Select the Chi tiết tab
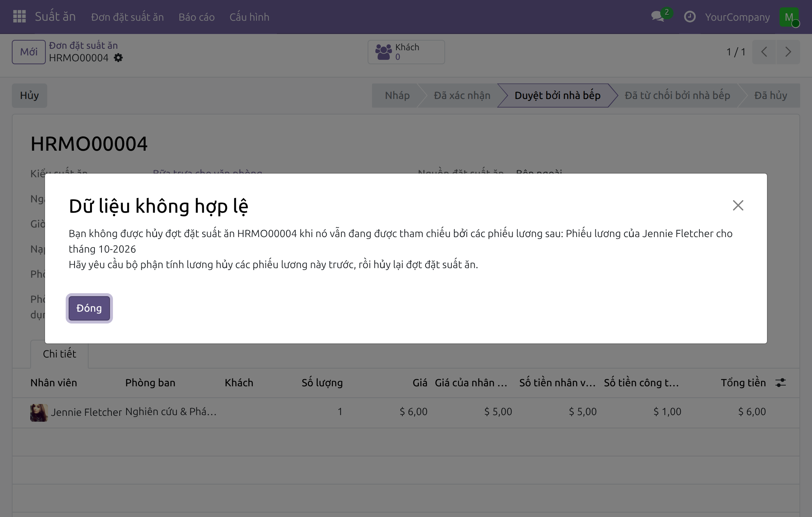Screen dimensions: 812x517 coord(59,354)
